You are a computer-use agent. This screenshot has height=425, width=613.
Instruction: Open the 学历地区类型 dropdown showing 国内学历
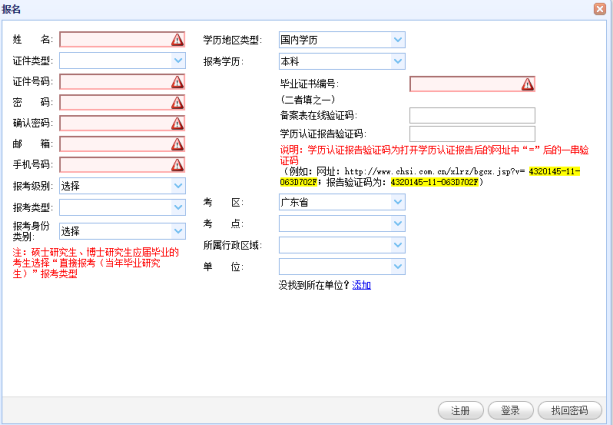(x=398, y=40)
